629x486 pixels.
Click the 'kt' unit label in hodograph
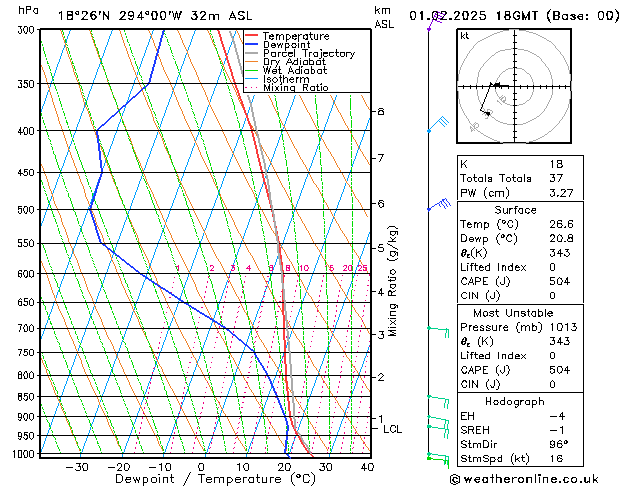tap(465, 36)
